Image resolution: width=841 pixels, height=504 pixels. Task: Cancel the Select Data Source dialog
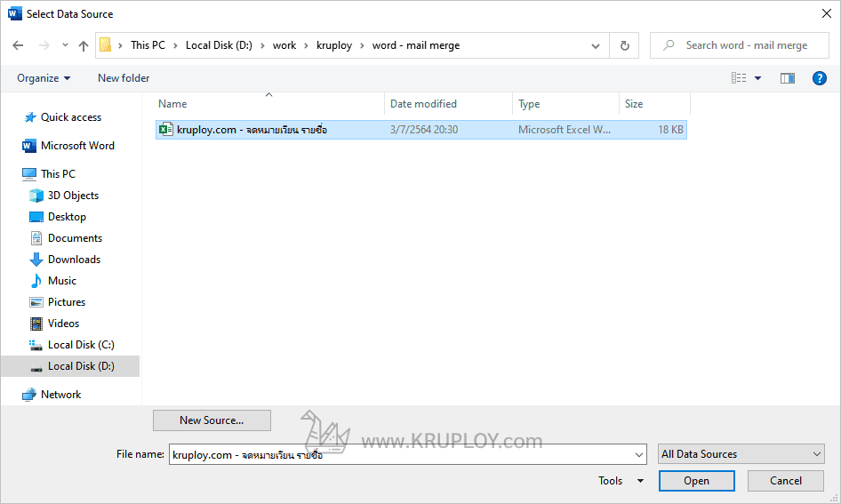point(785,481)
